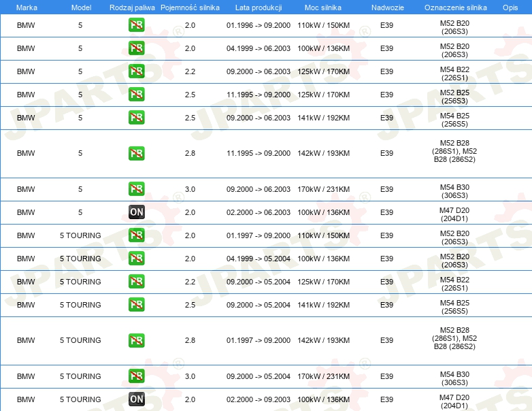Click petrol icon in BMW 5 M52 B25 row
The height and width of the screenshot is (411, 532).
pyautogui.click(x=136, y=95)
